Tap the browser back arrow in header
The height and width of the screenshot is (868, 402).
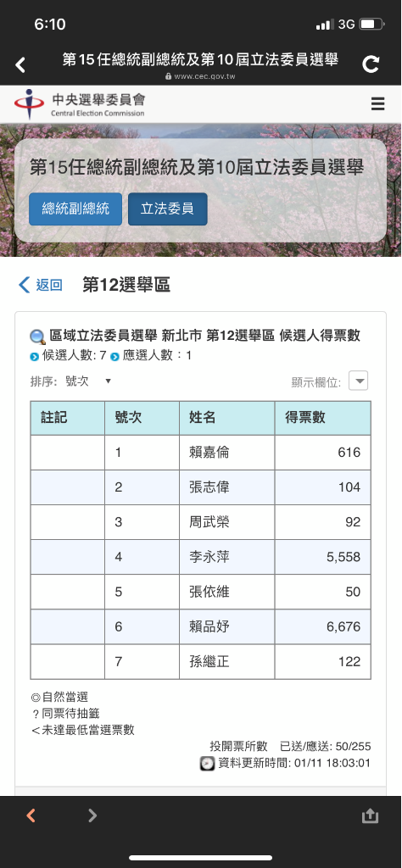click(20, 64)
